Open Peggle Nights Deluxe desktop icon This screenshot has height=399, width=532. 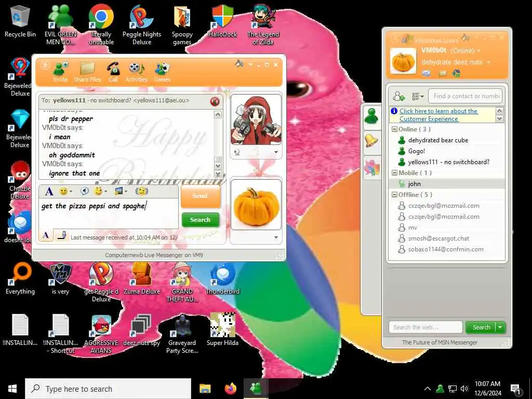click(x=142, y=24)
